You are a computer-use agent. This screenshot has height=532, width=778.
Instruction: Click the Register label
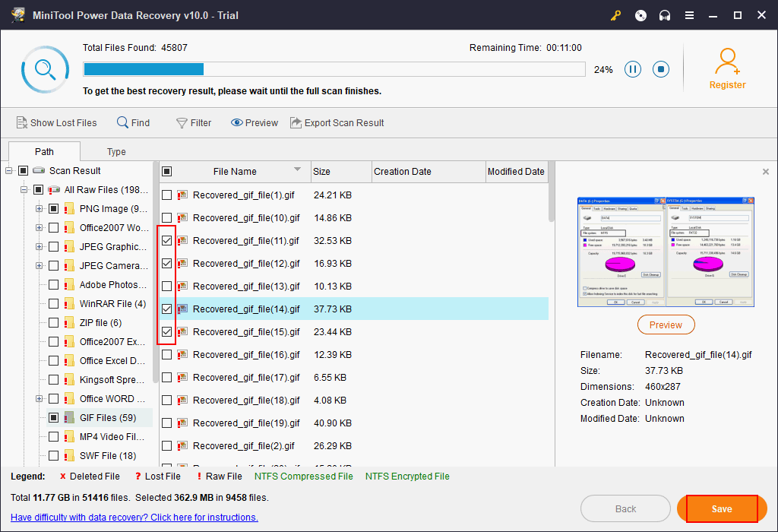pyautogui.click(x=727, y=85)
